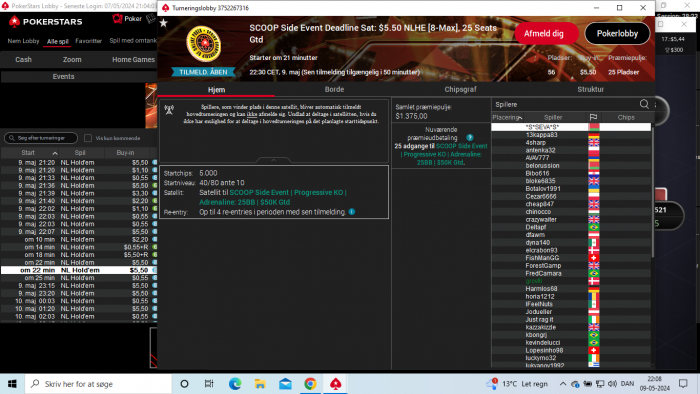Switch to the Borde tab
Screen dimensions: 700x394
coord(334,89)
